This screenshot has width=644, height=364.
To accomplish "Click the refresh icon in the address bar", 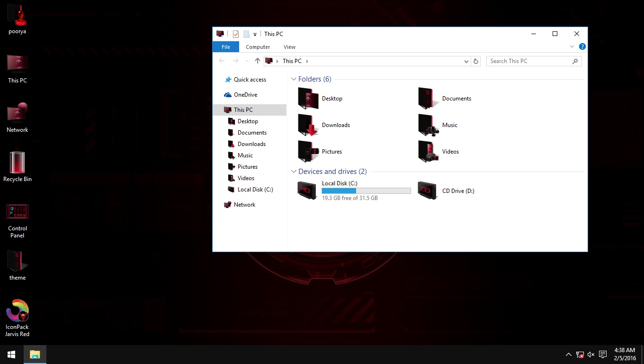I will (x=476, y=61).
